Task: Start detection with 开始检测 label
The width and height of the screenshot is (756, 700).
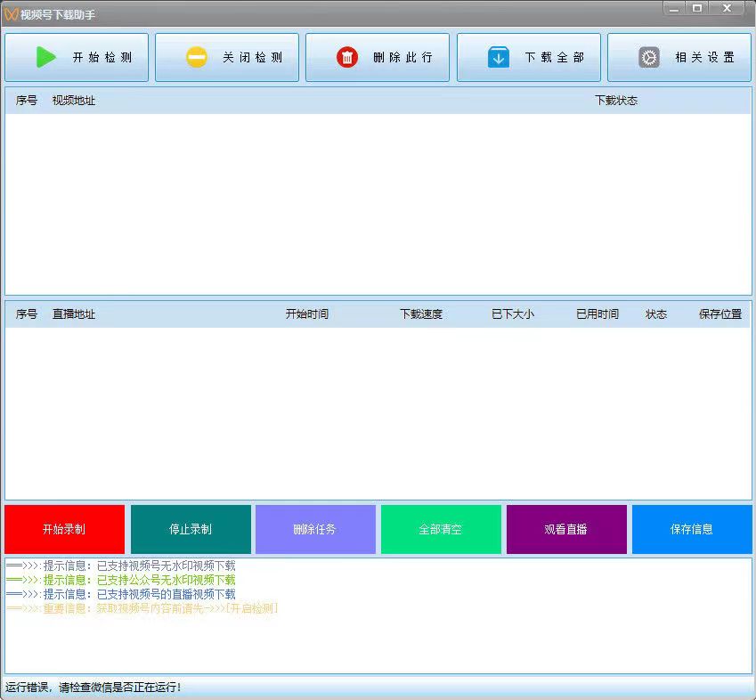Action: click(102, 57)
